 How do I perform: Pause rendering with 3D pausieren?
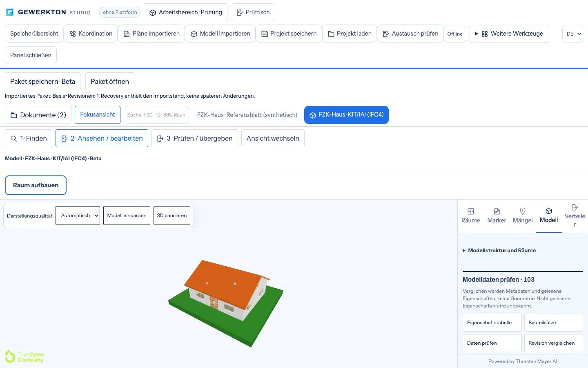point(172,215)
